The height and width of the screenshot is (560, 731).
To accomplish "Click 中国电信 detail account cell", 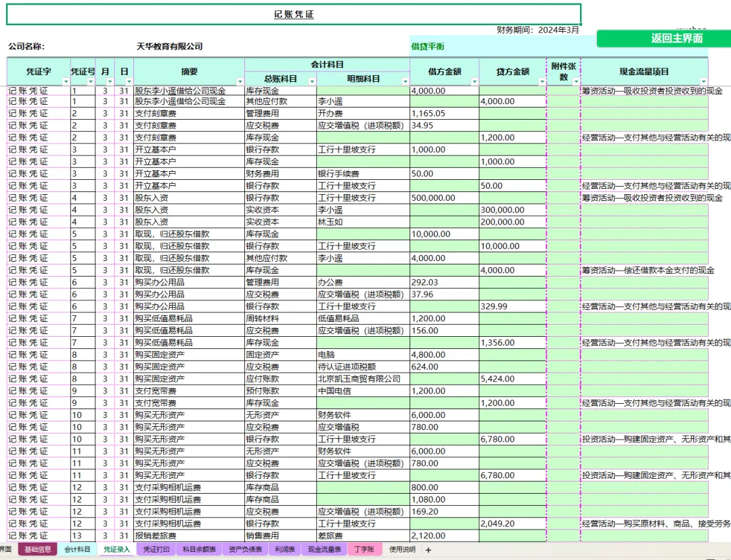I will click(363, 391).
